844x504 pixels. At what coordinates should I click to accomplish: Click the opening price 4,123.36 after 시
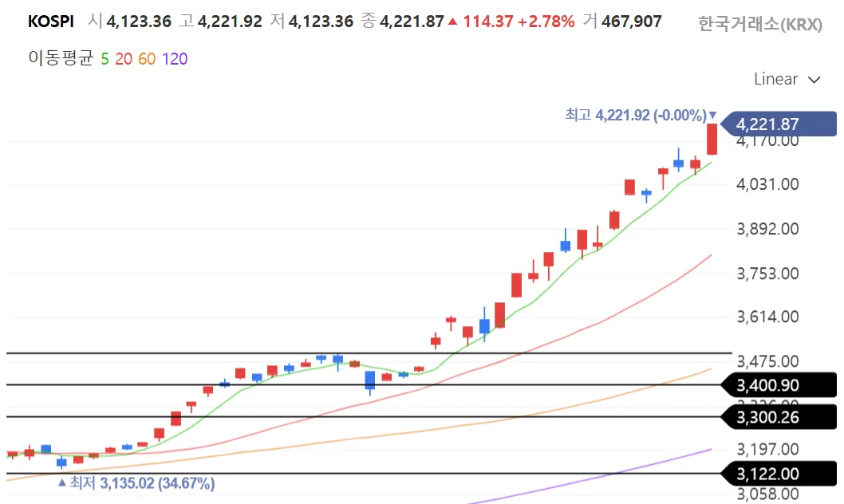pos(139,22)
